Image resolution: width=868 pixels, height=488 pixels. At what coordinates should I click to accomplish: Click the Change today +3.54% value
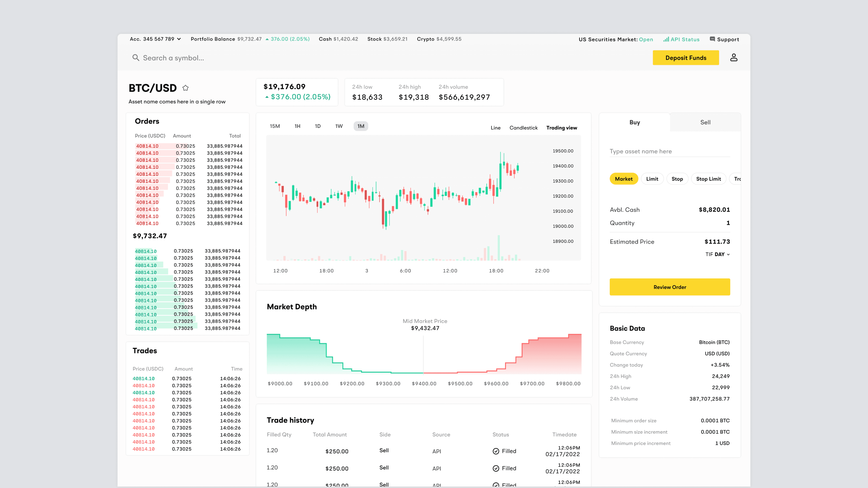(720, 365)
